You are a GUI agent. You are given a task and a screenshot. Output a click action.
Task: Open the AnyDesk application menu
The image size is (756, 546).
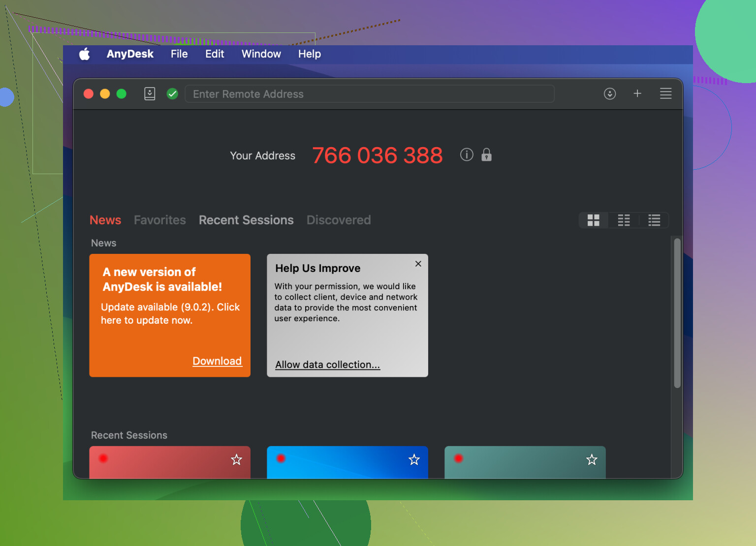130,54
